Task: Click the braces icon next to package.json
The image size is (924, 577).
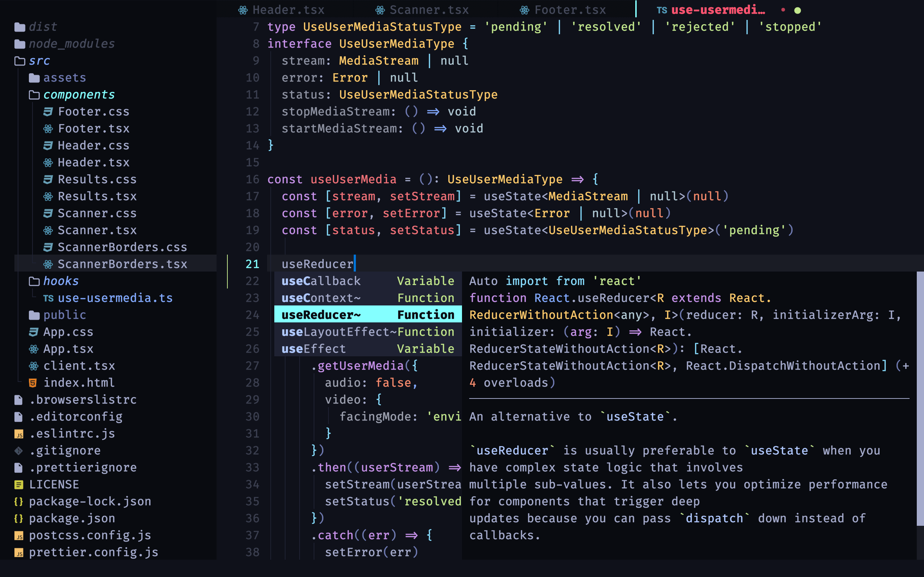Action: coord(19,518)
